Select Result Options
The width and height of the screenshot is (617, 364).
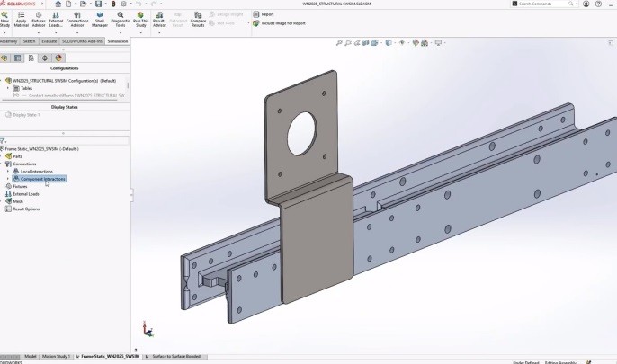tap(22, 209)
